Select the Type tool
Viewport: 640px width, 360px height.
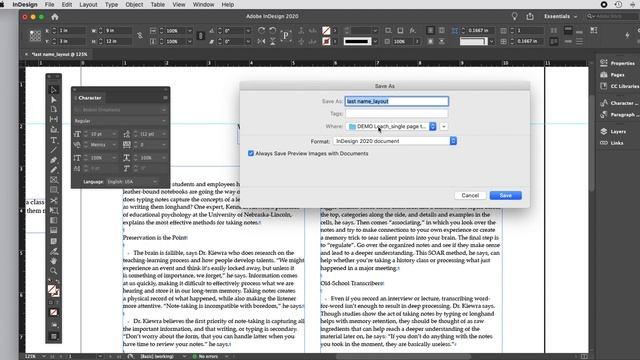click(x=53, y=140)
